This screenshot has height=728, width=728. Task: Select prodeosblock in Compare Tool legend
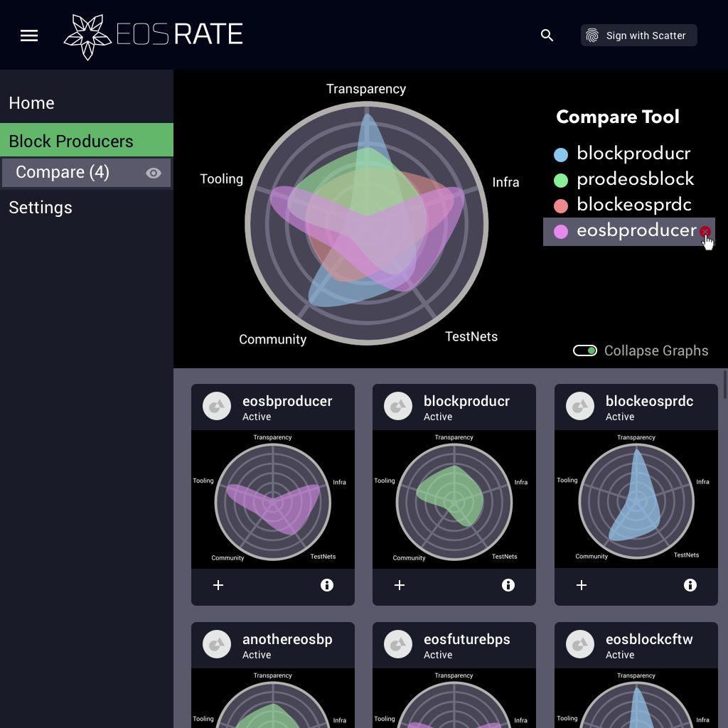point(635,179)
